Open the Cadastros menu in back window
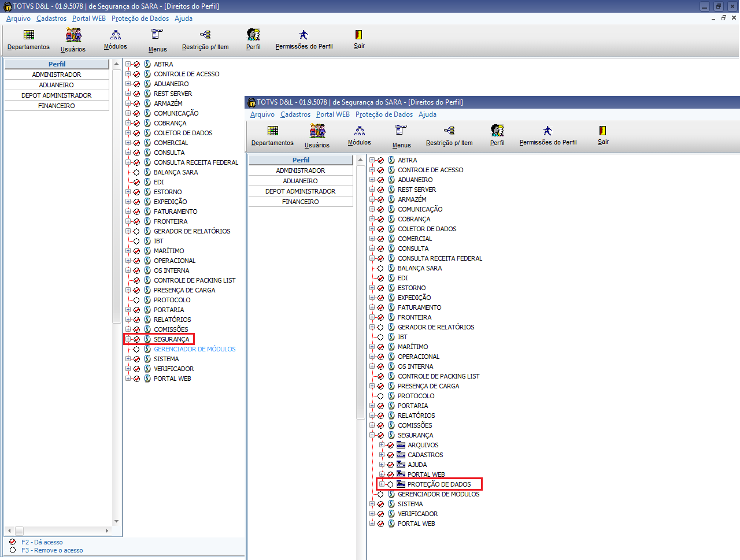The height and width of the screenshot is (560, 740). point(51,18)
